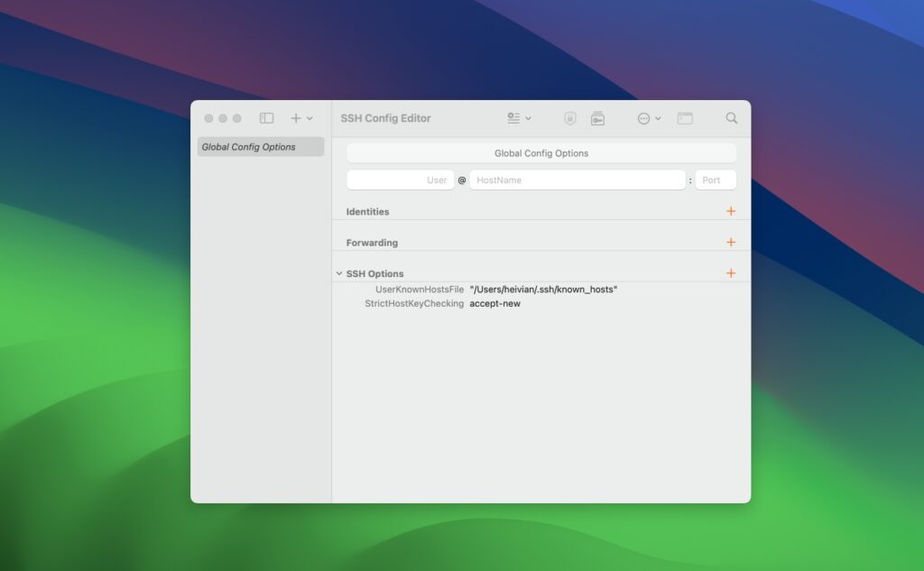This screenshot has height=571, width=924.
Task: Click the terminal window toolbar icon
Action: pyautogui.click(x=684, y=117)
